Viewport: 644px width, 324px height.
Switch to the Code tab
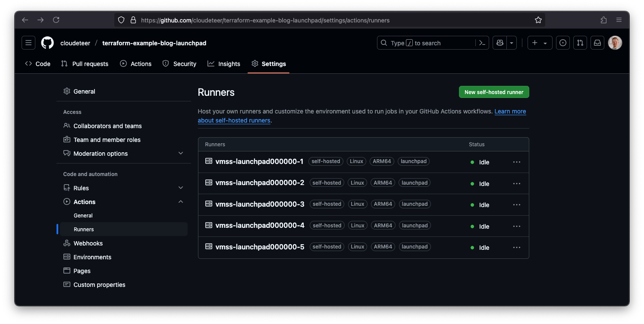tap(38, 63)
